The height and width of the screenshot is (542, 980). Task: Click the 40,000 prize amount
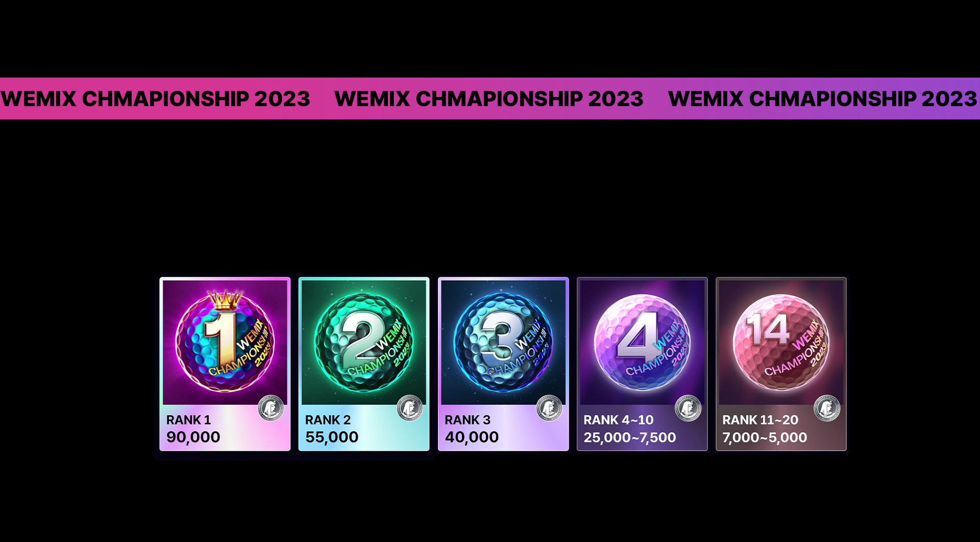tap(472, 437)
